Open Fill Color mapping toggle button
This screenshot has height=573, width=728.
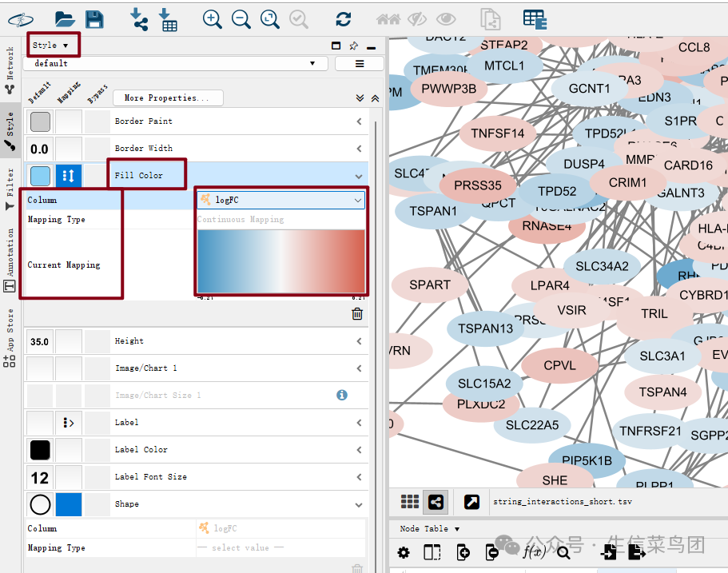[68, 176]
